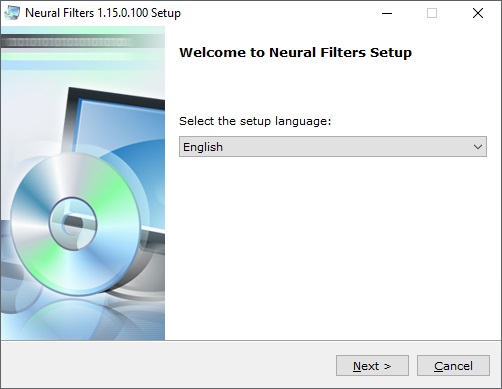502x389 pixels.
Task: Close the Neural Filters Setup window
Action: [478, 13]
